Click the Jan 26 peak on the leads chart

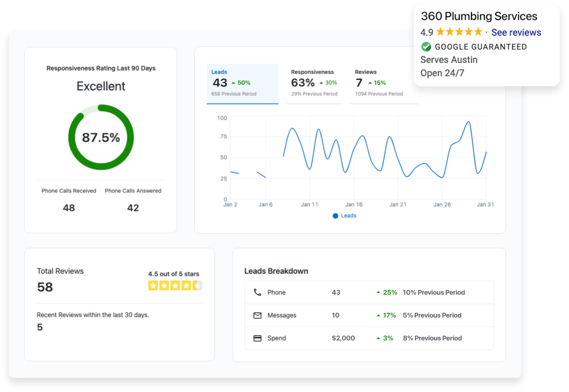[468, 122]
